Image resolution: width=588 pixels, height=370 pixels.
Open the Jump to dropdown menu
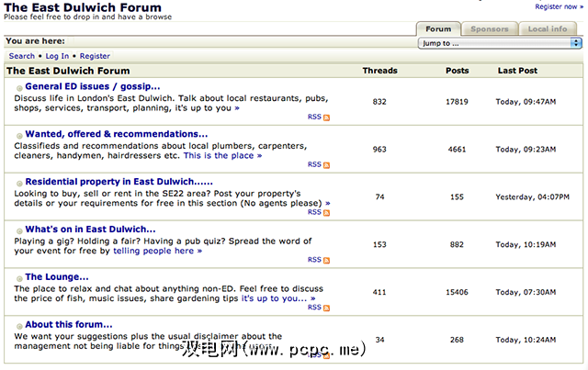coord(499,42)
